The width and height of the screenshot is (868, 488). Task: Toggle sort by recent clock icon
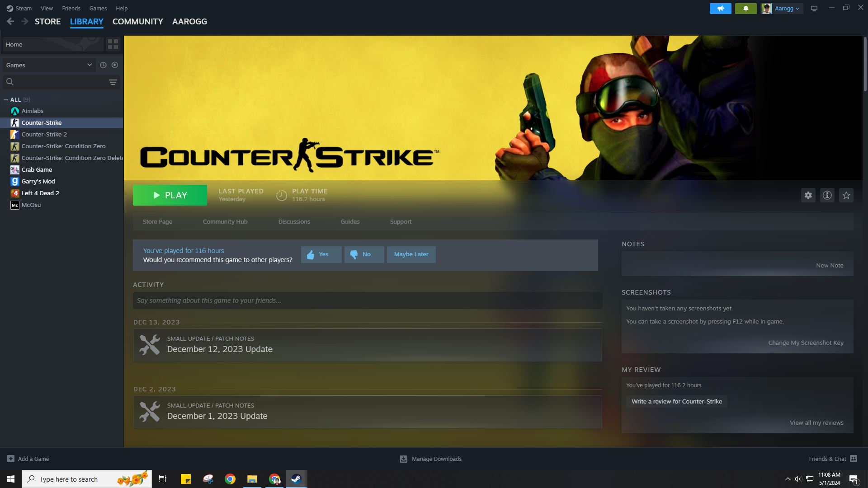coord(103,65)
